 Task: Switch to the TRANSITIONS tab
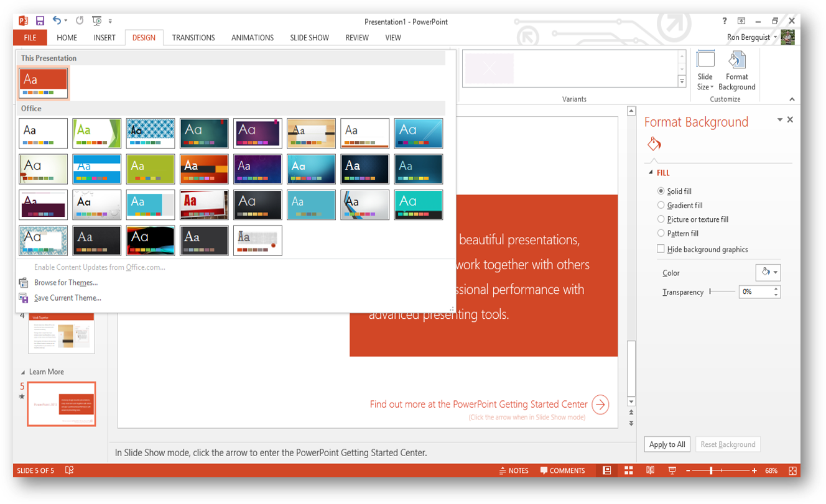pos(193,38)
